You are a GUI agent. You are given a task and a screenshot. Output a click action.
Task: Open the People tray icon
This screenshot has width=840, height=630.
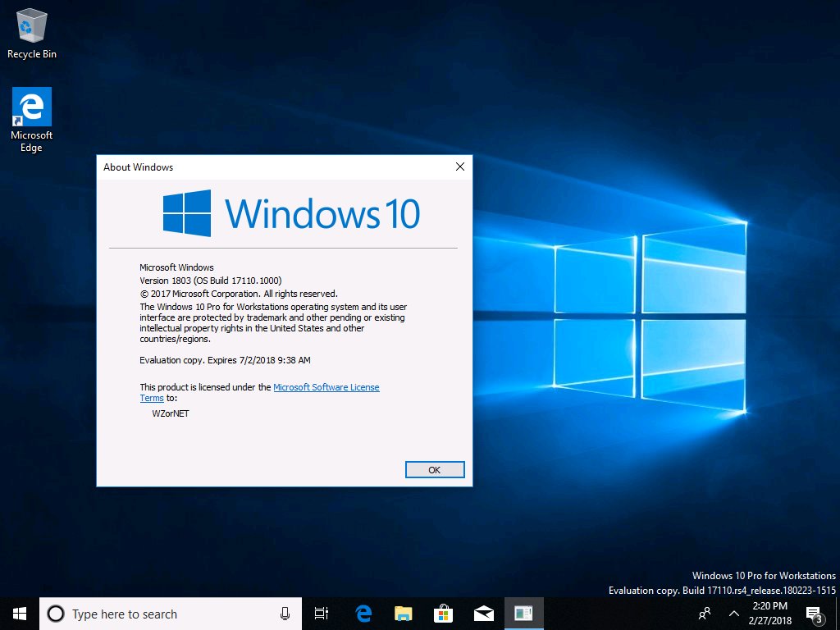click(705, 614)
